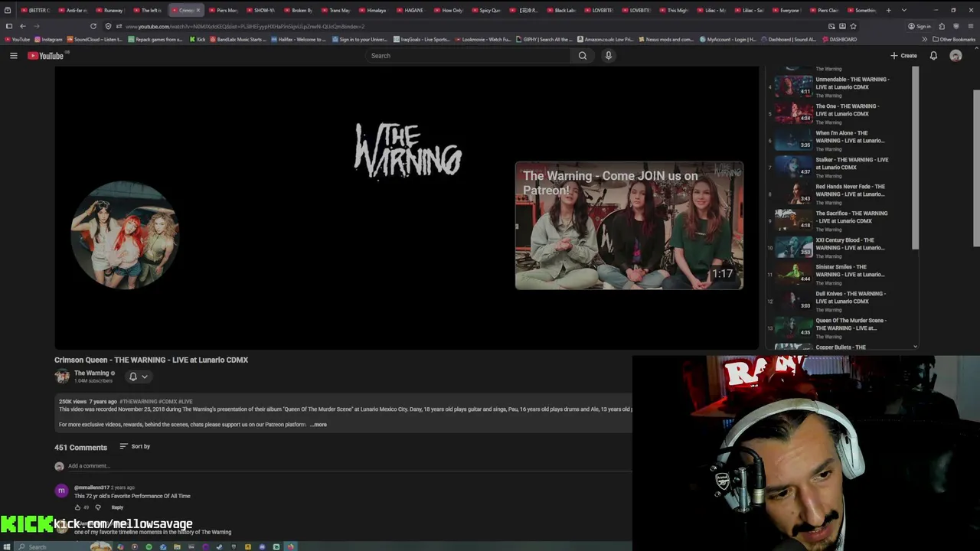Click the playlist scroll down arrow
This screenshot has width=980, height=551.
[915, 347]
